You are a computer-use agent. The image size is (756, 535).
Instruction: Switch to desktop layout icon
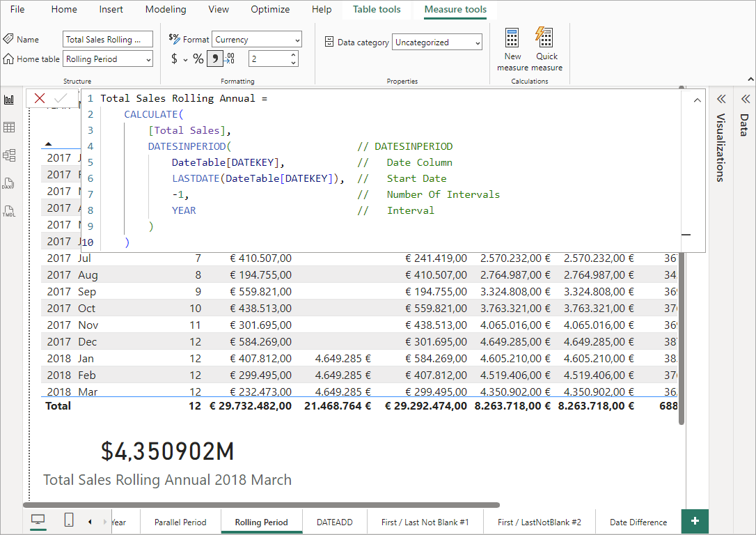[38, 520]
